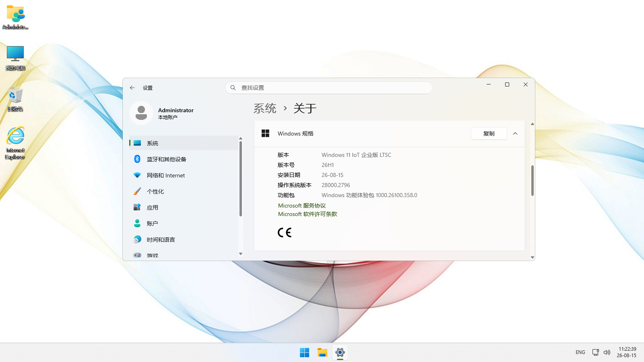Image resolution: width=644 pixels, height=362 pixels.
Task: Select the 我的电脑 desktop icon
Action: (x=15, y=58)
